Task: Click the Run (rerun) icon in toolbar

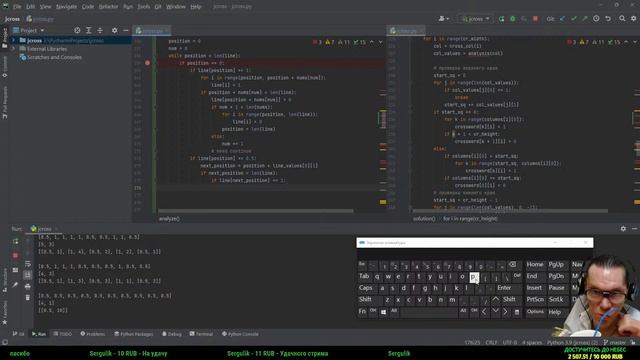Action: [x=501, y=19]
